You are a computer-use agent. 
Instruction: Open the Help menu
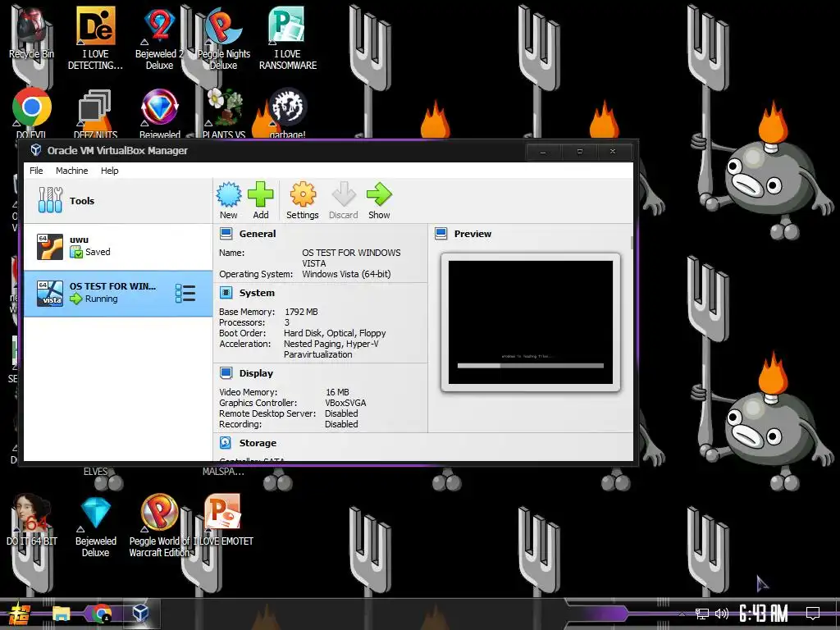[x=110, y=171]
